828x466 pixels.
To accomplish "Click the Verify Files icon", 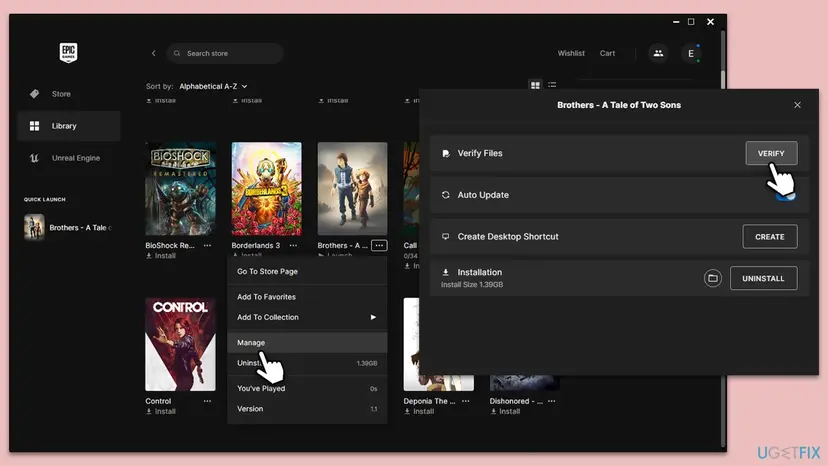I will (x=446, y=153).
